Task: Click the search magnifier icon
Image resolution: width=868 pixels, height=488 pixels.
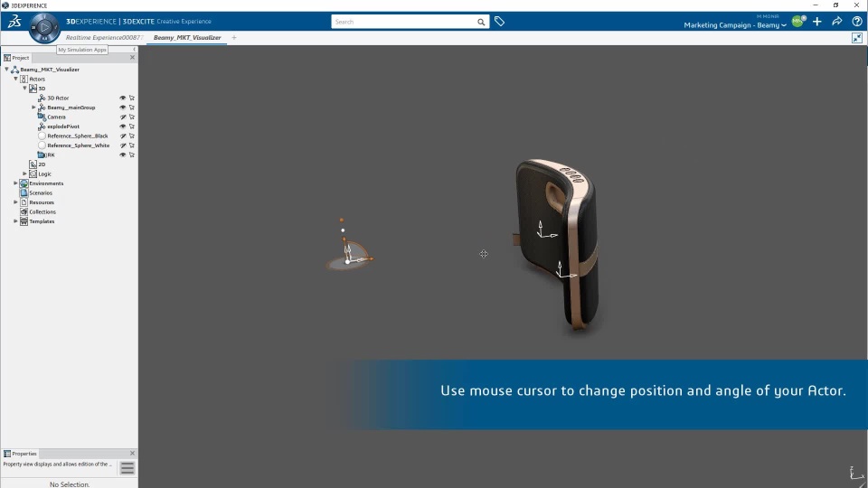Action: click(x=481, y=22)
